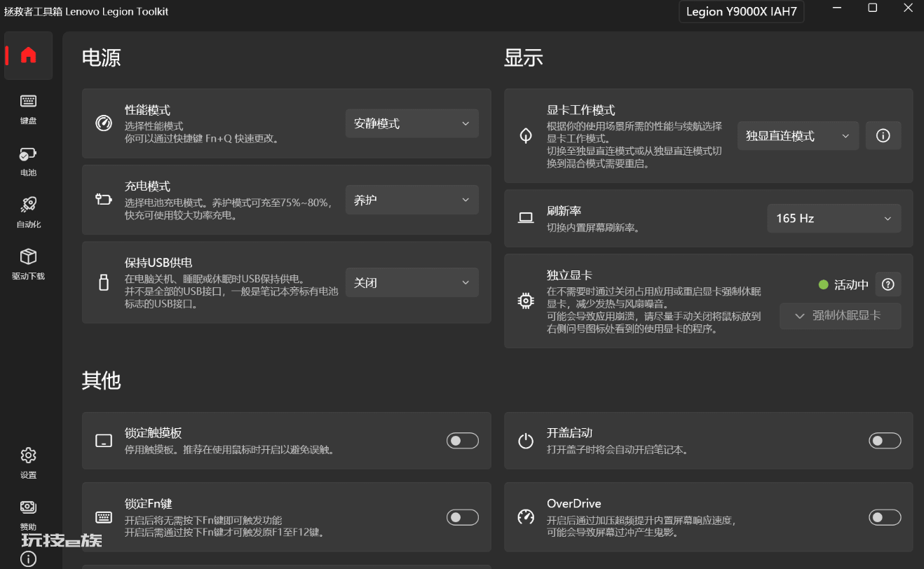Enable the 开盖启动 switch
This screenshot has height=569, width=924.
coord(885,441)
